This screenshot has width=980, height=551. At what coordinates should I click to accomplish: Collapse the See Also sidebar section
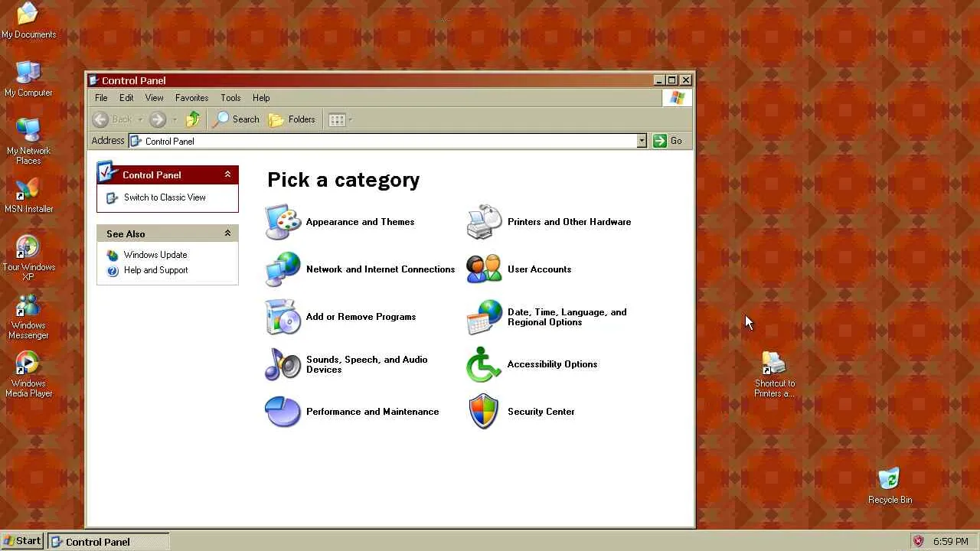pyautogui.click(x=227, y=233)
